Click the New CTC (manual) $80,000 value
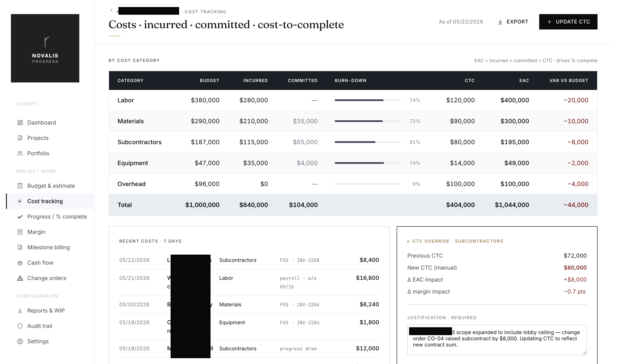639x364 pixels. 575,267
